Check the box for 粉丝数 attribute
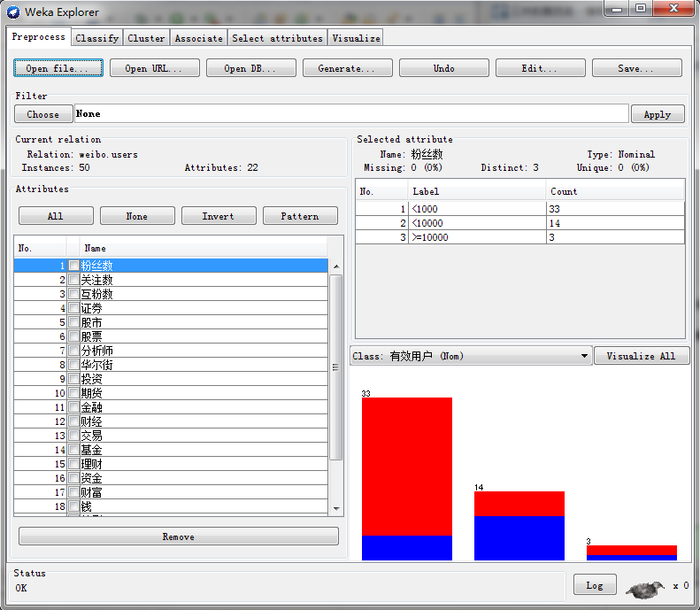The height and width of the screenshot is (610, 700). point(73,266)
